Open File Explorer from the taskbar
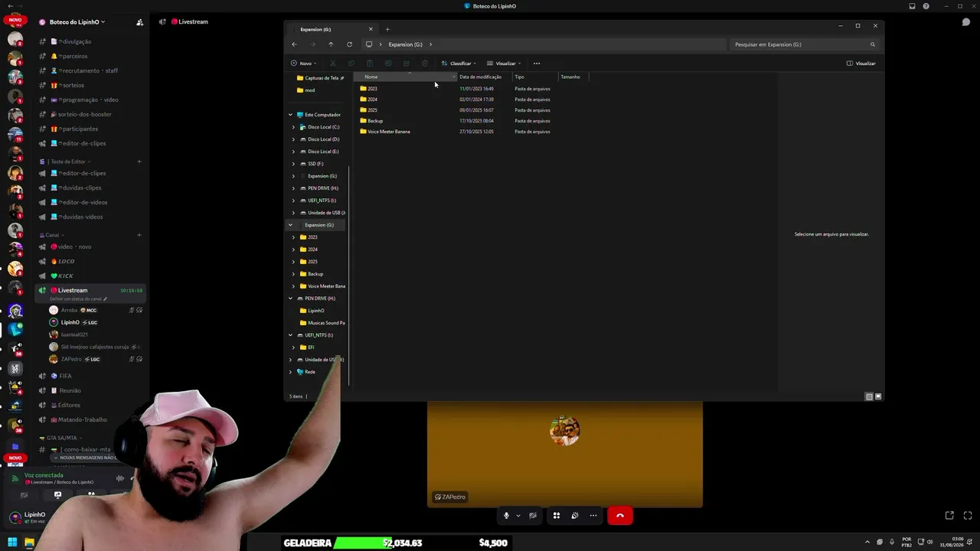 click(29, 543)
